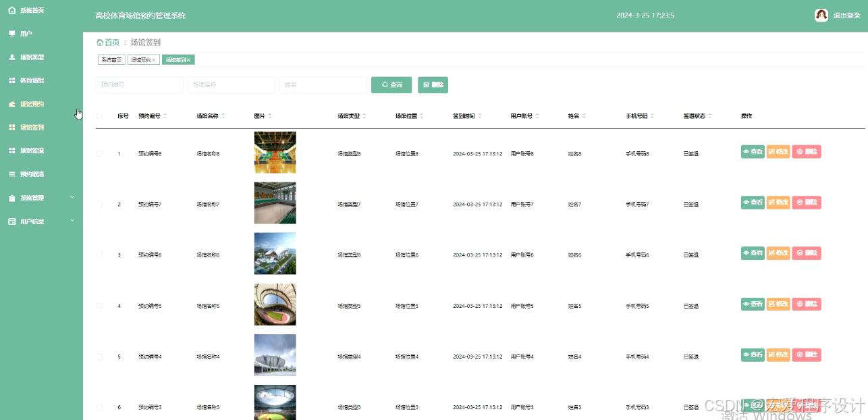Image resolution: width=868 pixels, height=420 pixels.
Task: Click the 手机号码8 table cell
Action: [x=637, y=154]
